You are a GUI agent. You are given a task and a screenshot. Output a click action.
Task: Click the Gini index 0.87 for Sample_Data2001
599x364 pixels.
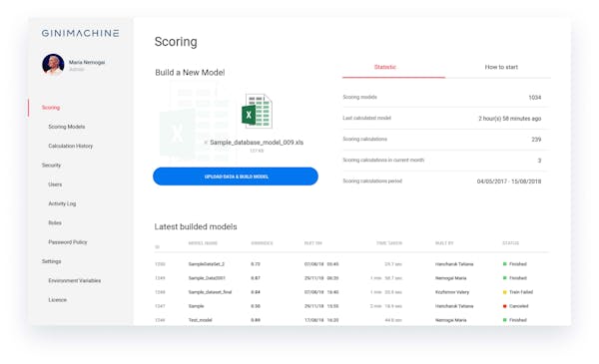pos(256,278)
